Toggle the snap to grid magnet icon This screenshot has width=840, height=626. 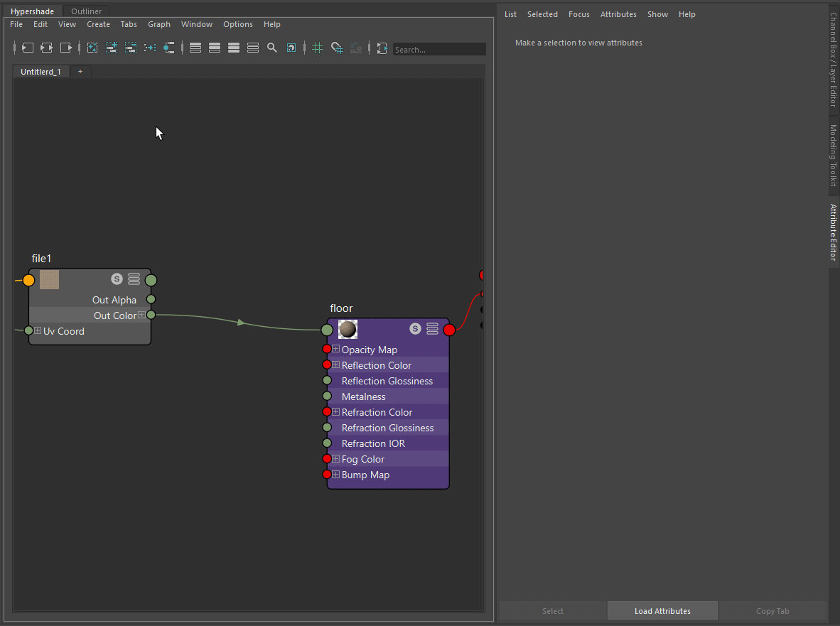click(337, 48)
